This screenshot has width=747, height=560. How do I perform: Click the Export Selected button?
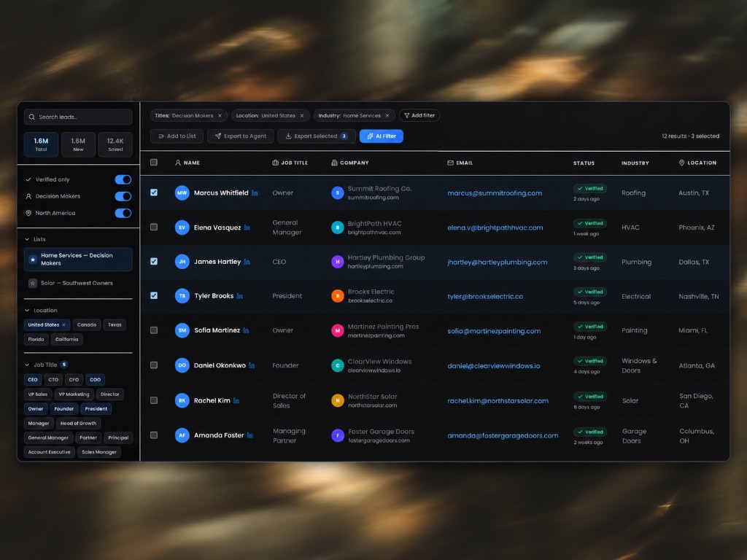[x=317, y=136]
